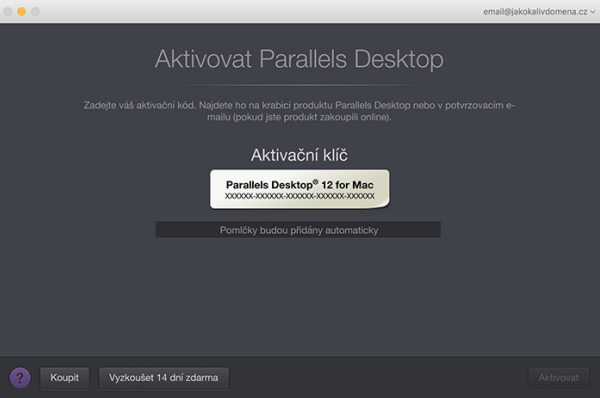Click the 'Aktivovat Parallels Desktop' heading
This screenshot has width=600, height=398.
299,59
